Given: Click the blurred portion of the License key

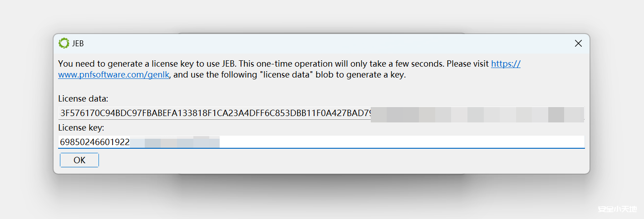Looking at the screenshot, I should 175,143.
